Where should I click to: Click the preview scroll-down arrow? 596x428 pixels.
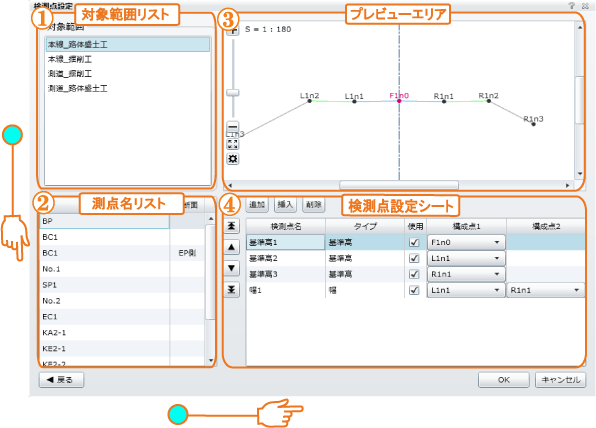click(580, 174)
